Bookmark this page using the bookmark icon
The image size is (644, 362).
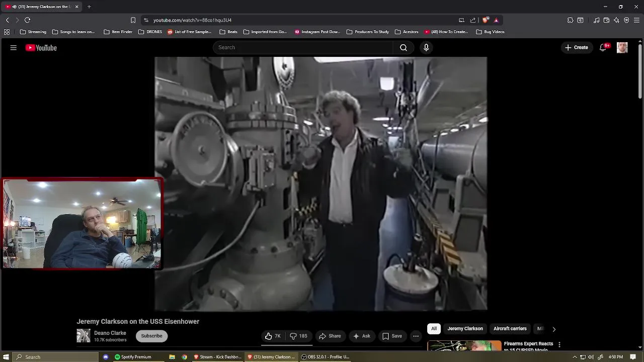tap(133, 20)
